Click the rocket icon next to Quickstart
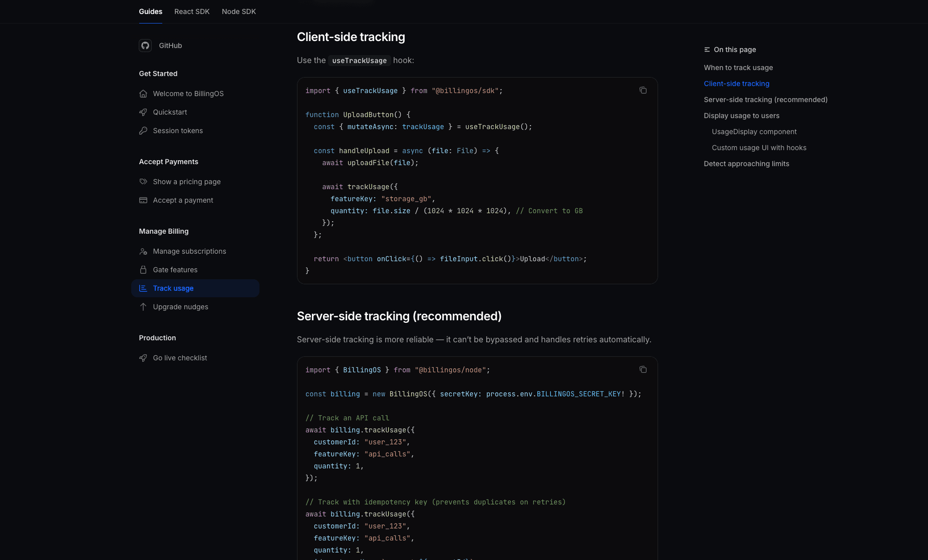 tap(143, 112)
